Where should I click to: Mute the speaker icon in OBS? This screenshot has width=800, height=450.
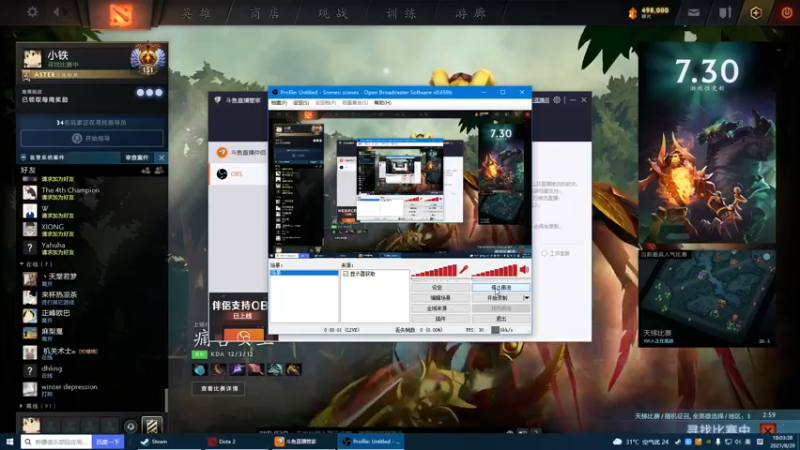click(524, 270)
